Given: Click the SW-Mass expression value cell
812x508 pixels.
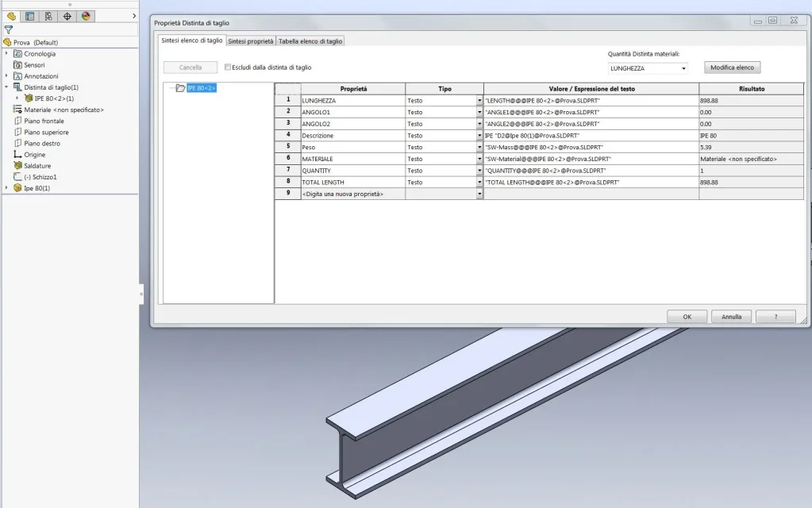Looking at the screenshot, I should pos(591,147).
